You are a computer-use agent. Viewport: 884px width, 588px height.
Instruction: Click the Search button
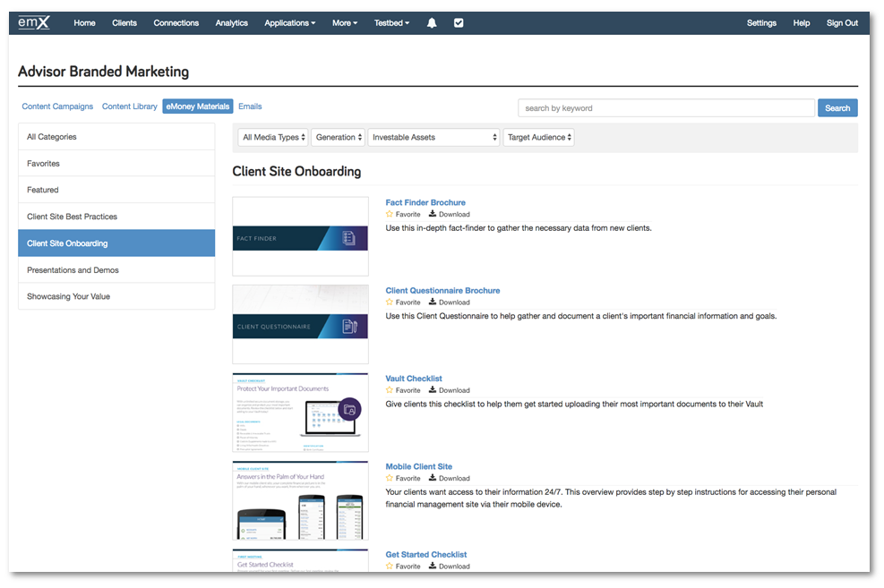point(837,108)
